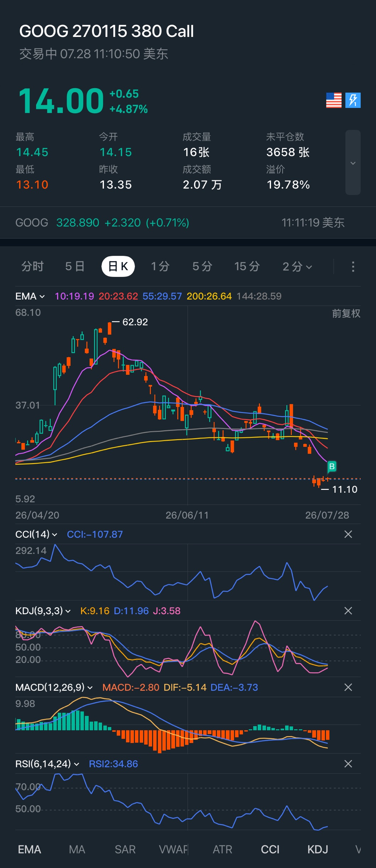
Task: Toggle the MA overlay indicator
Action: pos(77,850)
